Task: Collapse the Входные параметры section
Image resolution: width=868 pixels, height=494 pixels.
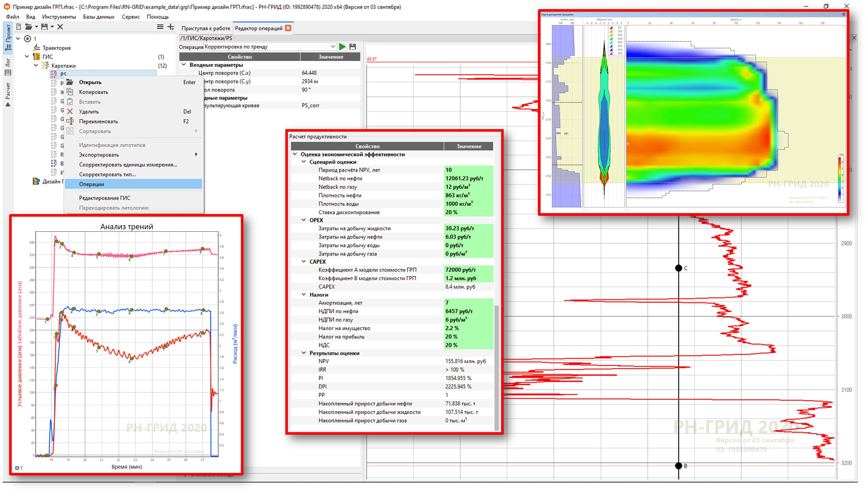Action: coord(184,64)
